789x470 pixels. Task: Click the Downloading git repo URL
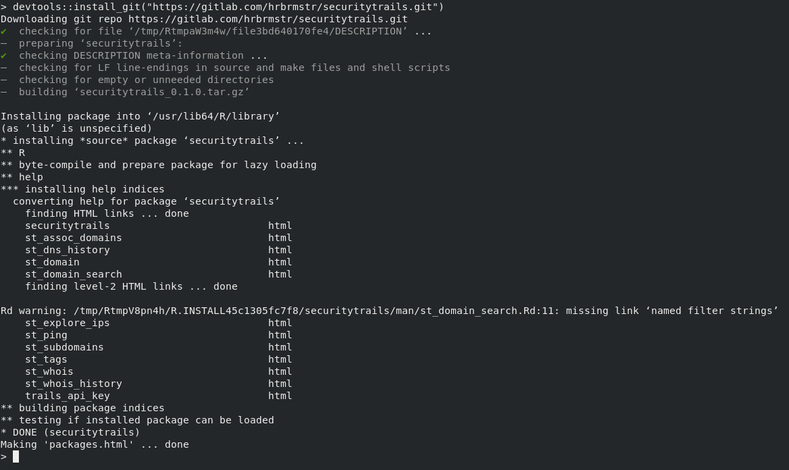(268, 19)
